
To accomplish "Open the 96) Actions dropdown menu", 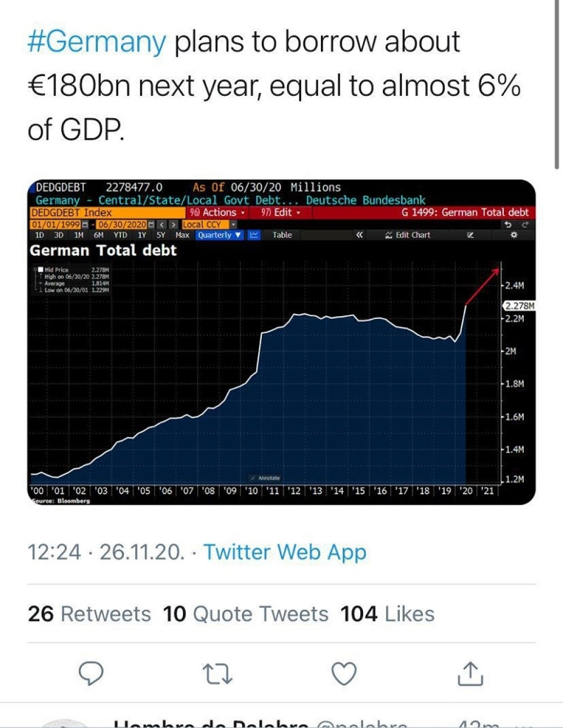I will point(217,212).
